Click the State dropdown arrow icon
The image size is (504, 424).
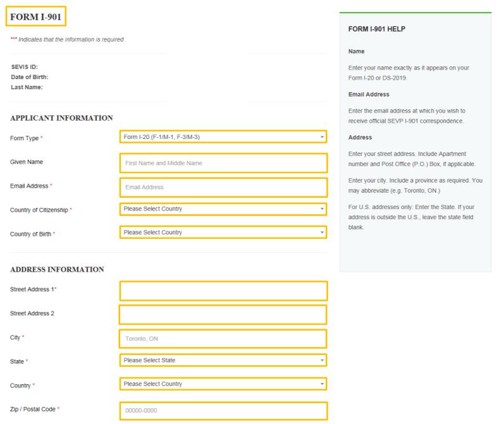(x=322, y=360)
